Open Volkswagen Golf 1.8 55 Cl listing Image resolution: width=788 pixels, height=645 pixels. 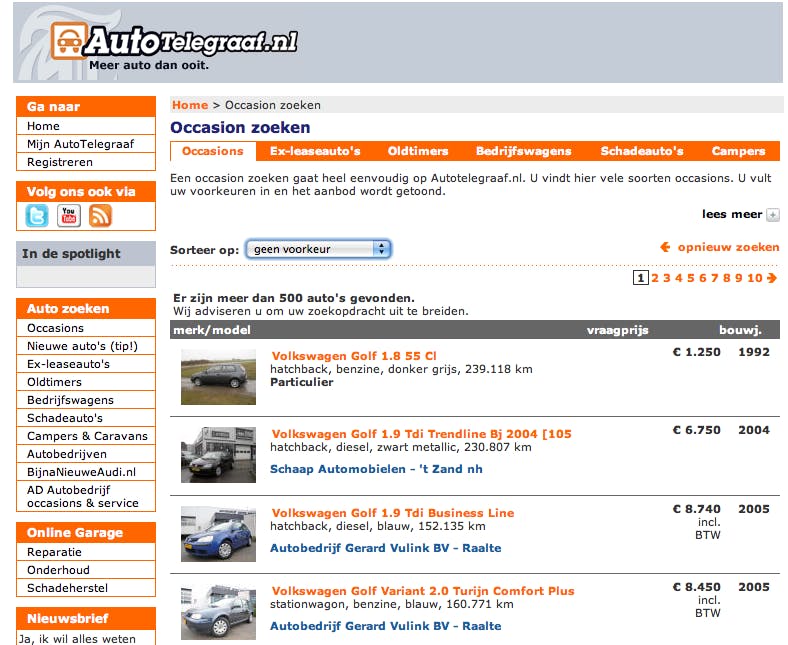[x=354, y=356]
